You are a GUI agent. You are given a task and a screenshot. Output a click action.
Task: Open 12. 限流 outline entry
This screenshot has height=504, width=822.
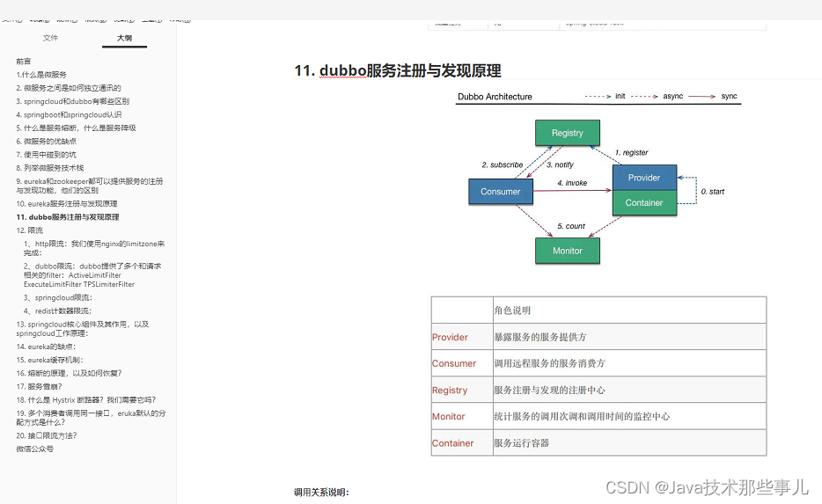pos(29,230)
